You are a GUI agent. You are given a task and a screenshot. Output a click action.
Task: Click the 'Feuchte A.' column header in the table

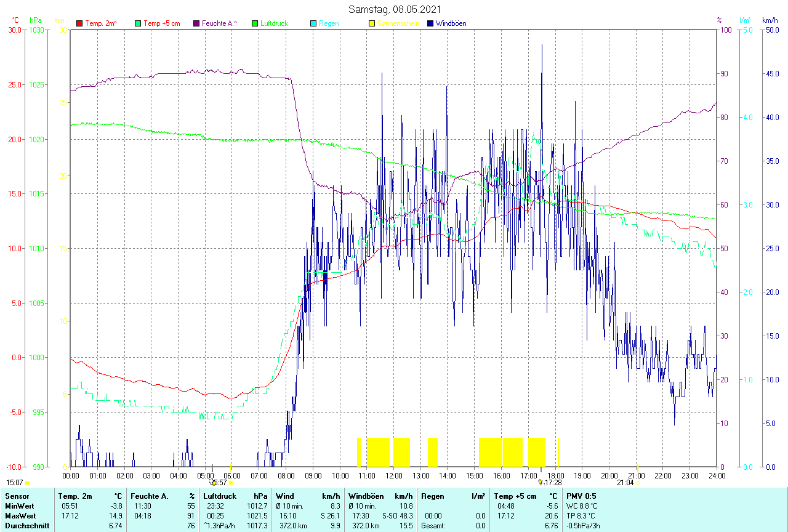point(150,496)
